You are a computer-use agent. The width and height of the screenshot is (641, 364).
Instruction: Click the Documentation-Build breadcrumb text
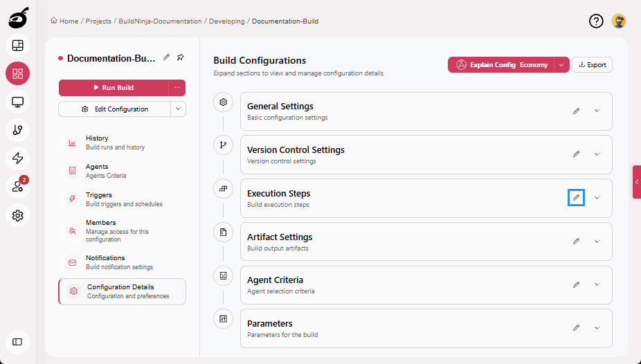(x=285, y=21)
